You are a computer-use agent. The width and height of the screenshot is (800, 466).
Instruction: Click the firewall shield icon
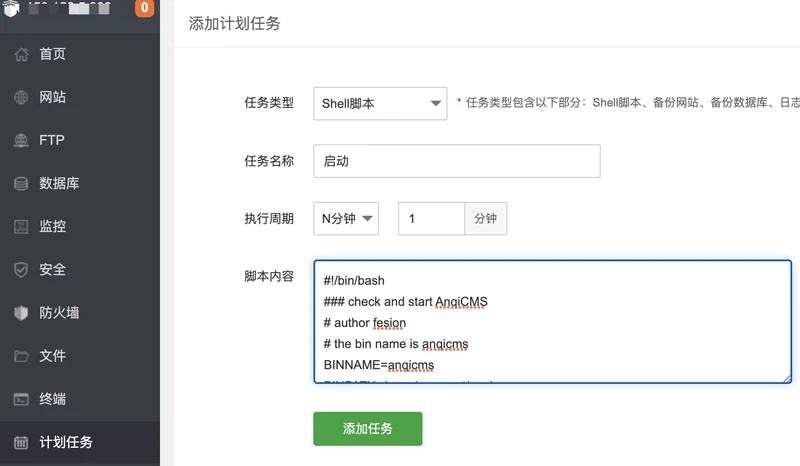[x=21, y=312]
